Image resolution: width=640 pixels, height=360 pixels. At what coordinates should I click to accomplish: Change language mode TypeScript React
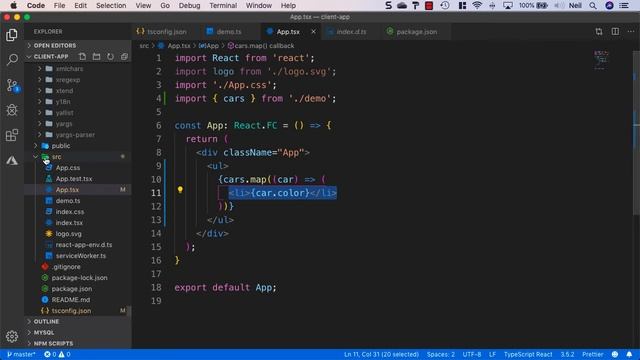528,354
